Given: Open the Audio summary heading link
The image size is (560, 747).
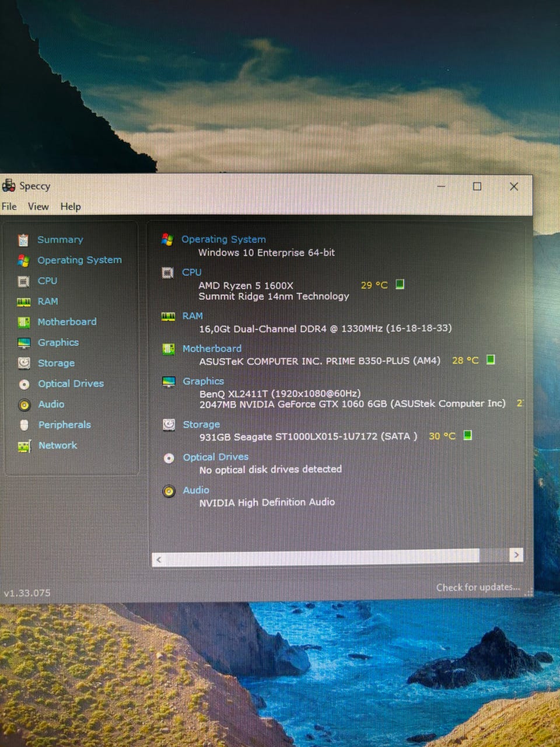Looking at the screenshot, I should (196, 491).
